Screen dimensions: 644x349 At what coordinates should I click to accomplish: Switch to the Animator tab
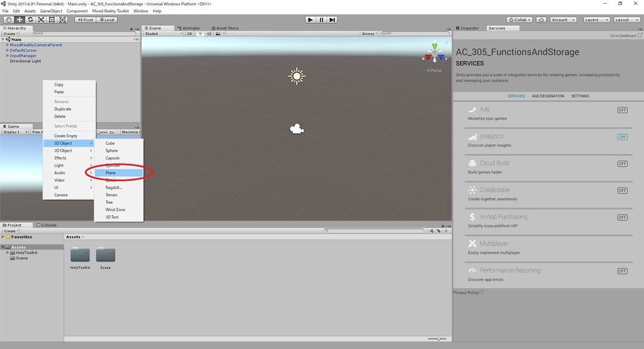189,28
